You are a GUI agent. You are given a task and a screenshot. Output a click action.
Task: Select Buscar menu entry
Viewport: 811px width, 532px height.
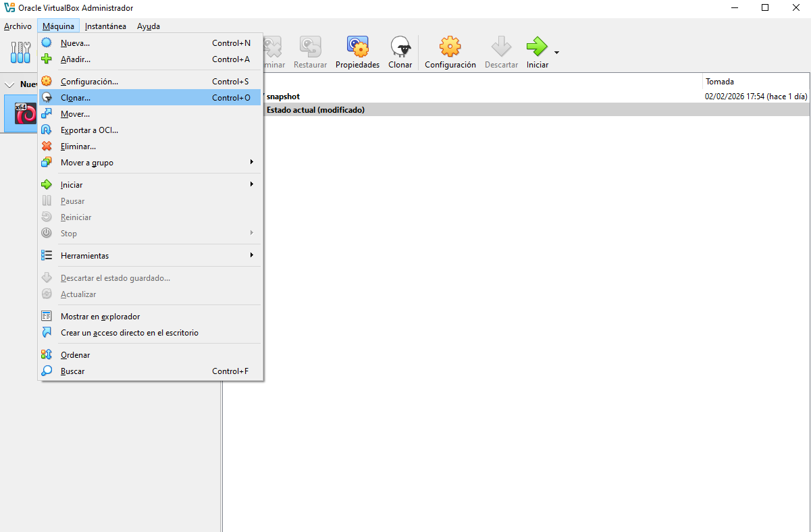(150, 371)
